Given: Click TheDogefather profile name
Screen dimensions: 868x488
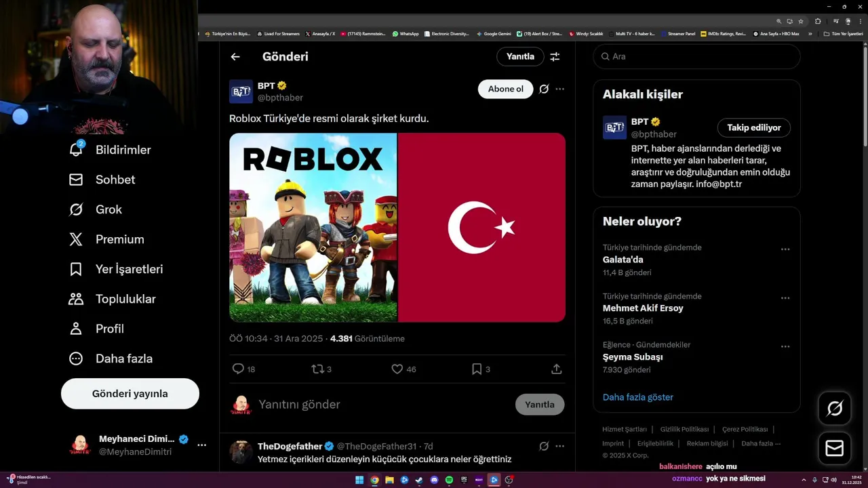Looking at the screenshot, I should click(x=290, y=446).
